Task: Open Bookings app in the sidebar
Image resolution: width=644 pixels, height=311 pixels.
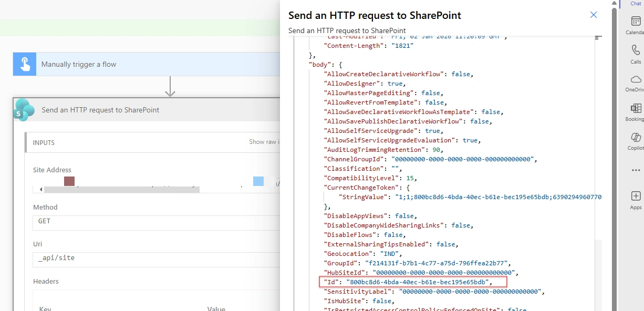Action: click(636, 112)
